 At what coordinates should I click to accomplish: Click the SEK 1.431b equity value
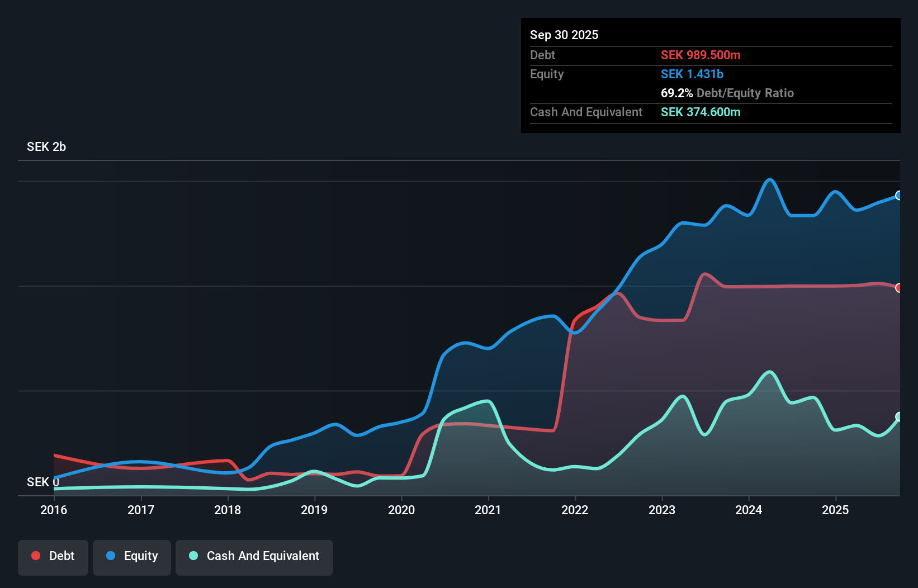coord(692,74)
